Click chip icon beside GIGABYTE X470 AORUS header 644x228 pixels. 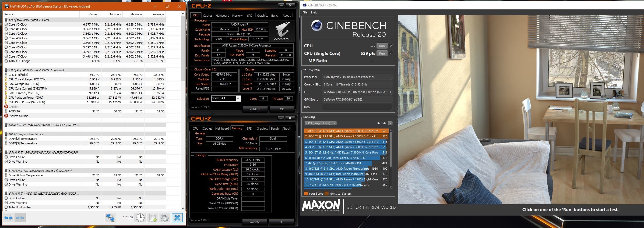pos(6,125)
